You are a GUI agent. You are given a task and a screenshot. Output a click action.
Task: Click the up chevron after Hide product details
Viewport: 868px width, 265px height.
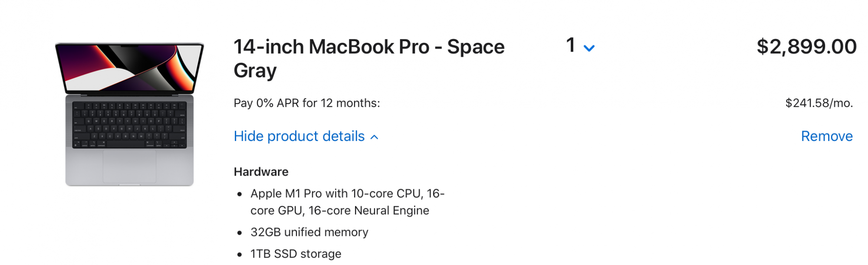[x=375, y=137]
